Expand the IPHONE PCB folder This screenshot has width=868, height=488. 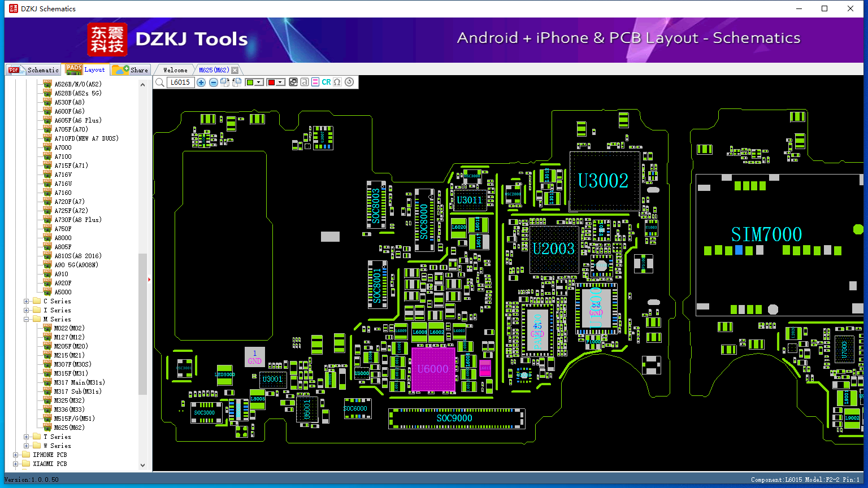click(16, 455)
